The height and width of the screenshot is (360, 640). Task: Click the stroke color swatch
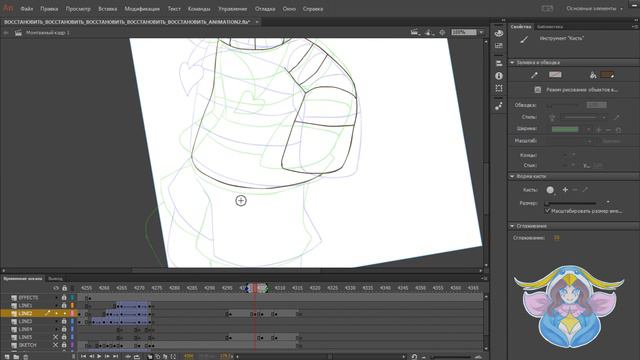[555, 75]
